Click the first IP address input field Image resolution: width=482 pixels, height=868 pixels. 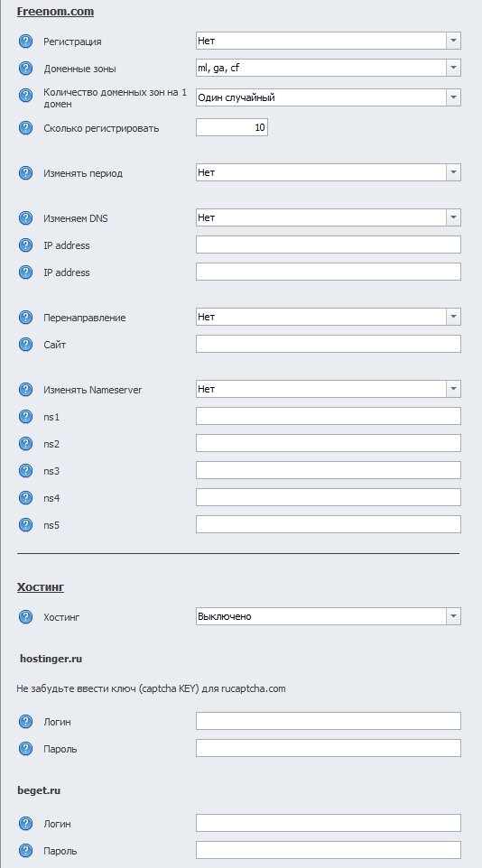coord(328,245)
